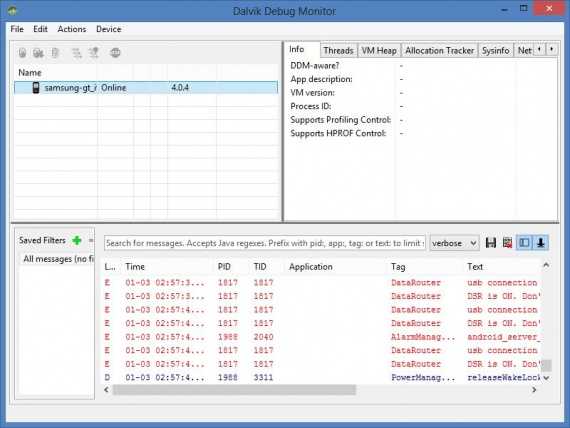The width and height of the screenshot is (570, 428).
Task: Click the phone icon beside samsung-gt device
Action: 36,88
